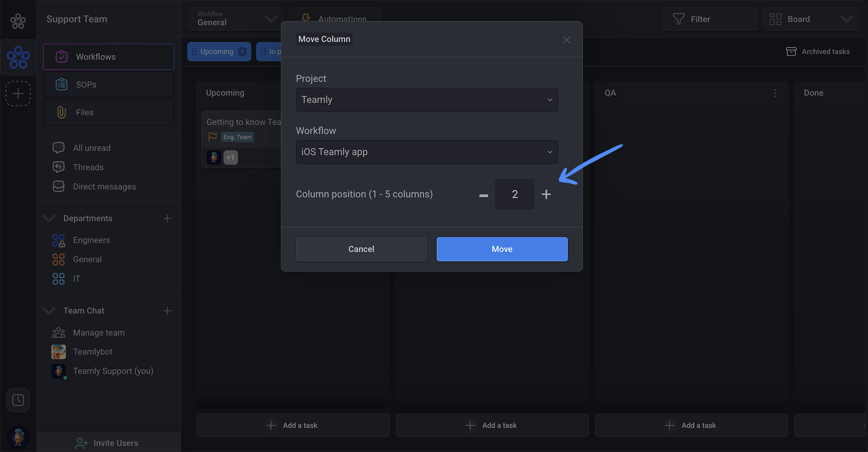This screenshot has height=452, width=868.
Task: Open the SOPs section
Action: 108,85
